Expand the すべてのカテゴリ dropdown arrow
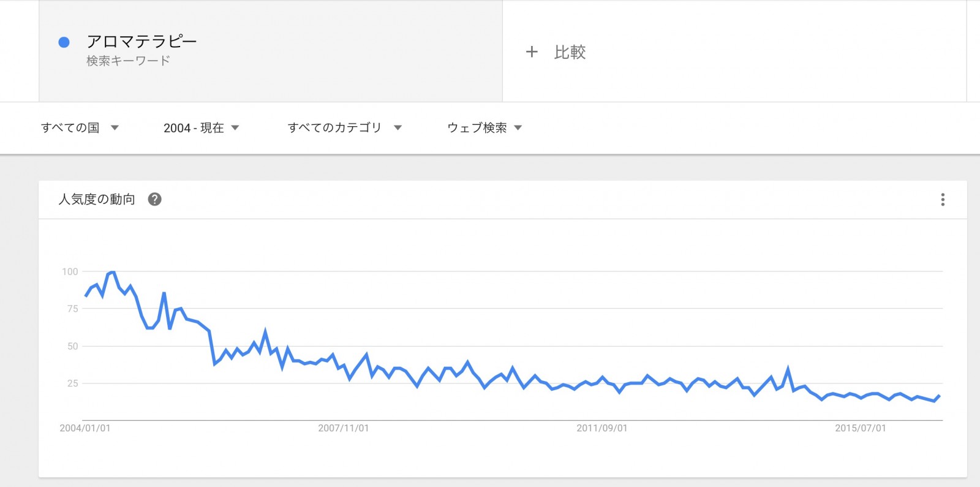 point(398,128)
